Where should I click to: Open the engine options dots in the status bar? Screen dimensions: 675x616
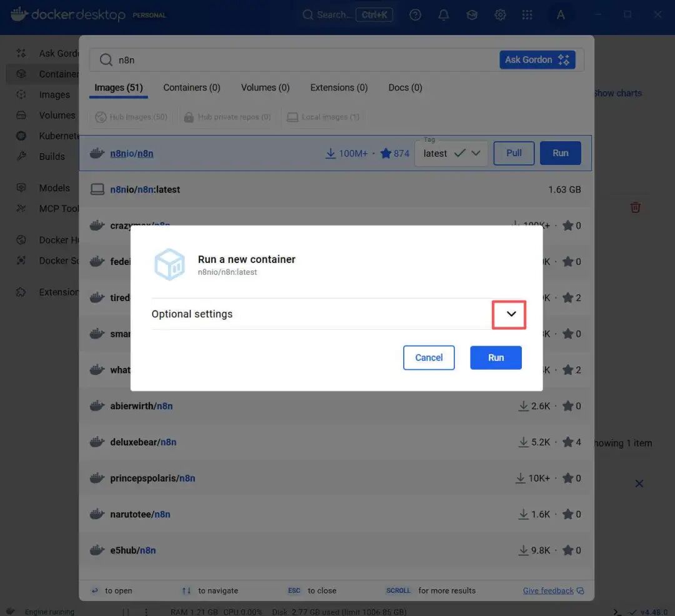(146, 612)
